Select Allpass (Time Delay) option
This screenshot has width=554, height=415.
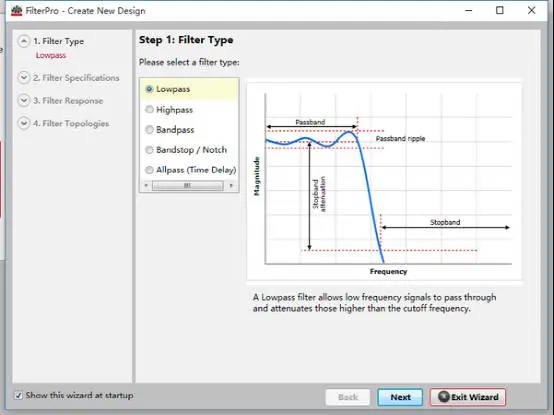coord(149,170)
